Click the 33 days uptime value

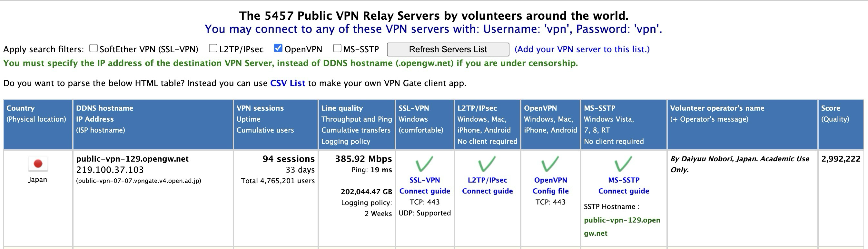[x=300, y=170]
